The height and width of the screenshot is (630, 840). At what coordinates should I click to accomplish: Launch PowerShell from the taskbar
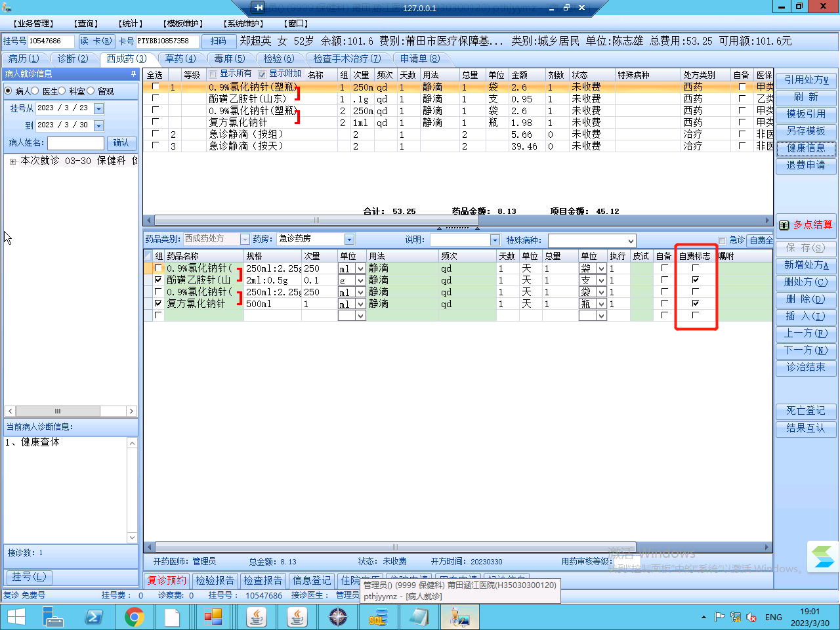point(93,618)
